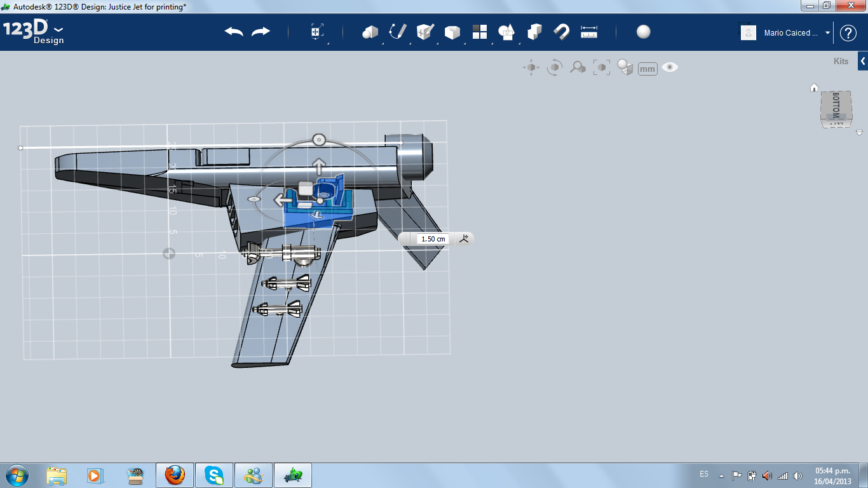The height and width of the screenshot is (488, 868).
Task: Open the Primitives shapes menu
Action: 370,32
